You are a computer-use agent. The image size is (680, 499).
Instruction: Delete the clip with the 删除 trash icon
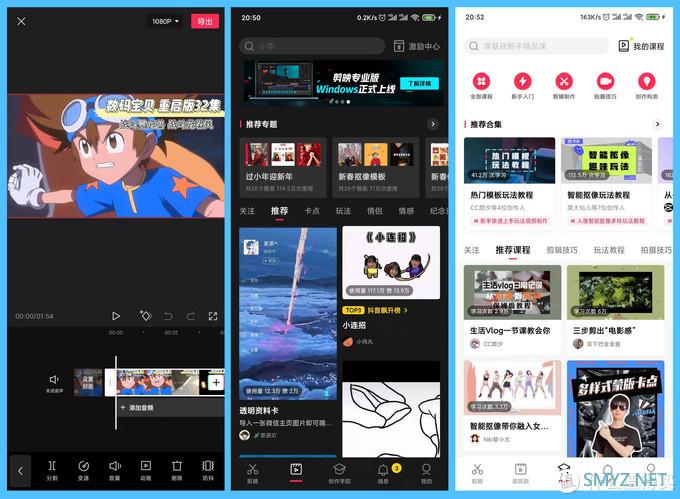[x=177, y=470]
